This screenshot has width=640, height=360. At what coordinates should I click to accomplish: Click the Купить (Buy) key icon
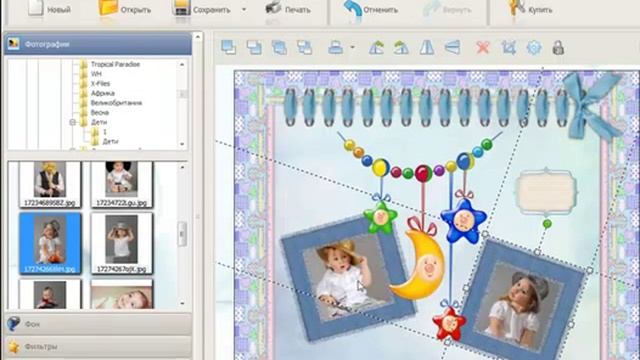click(x=517, y=8)
